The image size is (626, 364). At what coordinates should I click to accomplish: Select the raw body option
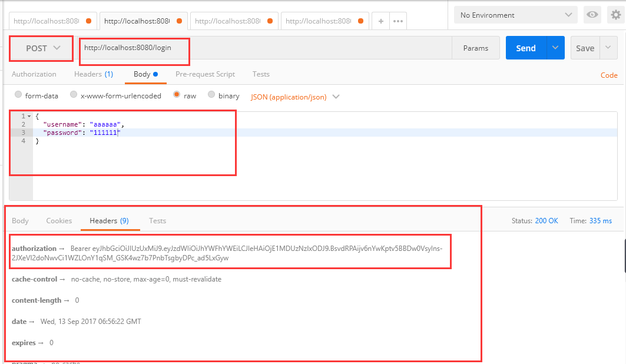point(177,95)
